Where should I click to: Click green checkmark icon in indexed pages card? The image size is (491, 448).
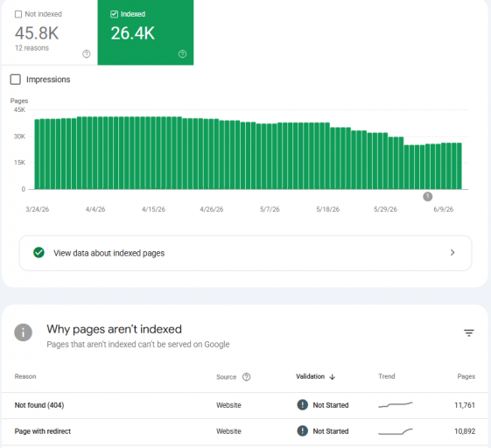point(39,253)
